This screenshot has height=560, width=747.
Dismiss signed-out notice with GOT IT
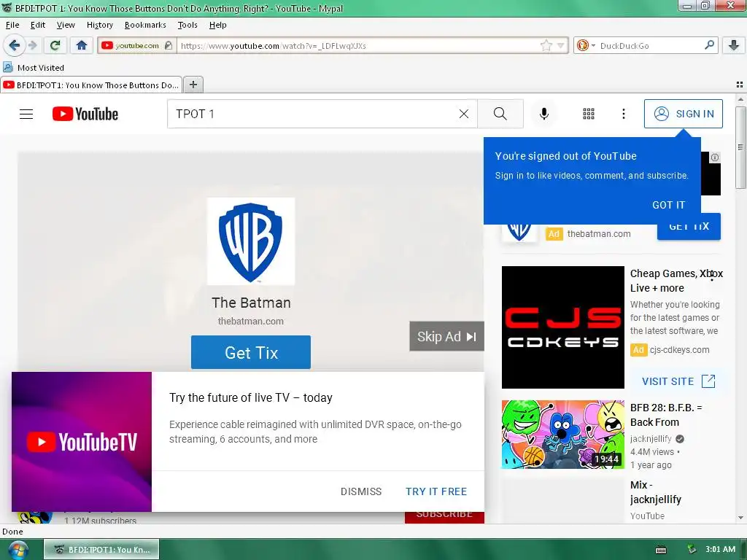pyautogui.click(x=668, y=205)
